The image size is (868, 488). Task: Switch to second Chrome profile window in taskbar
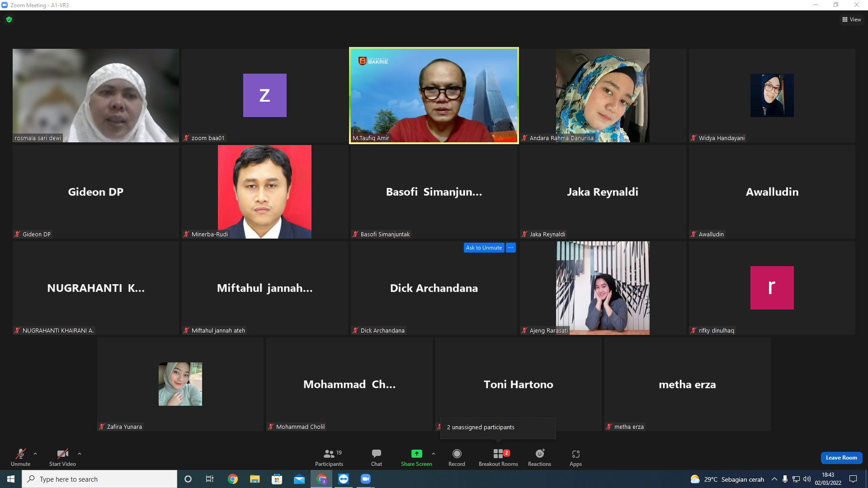coord(321,479)
